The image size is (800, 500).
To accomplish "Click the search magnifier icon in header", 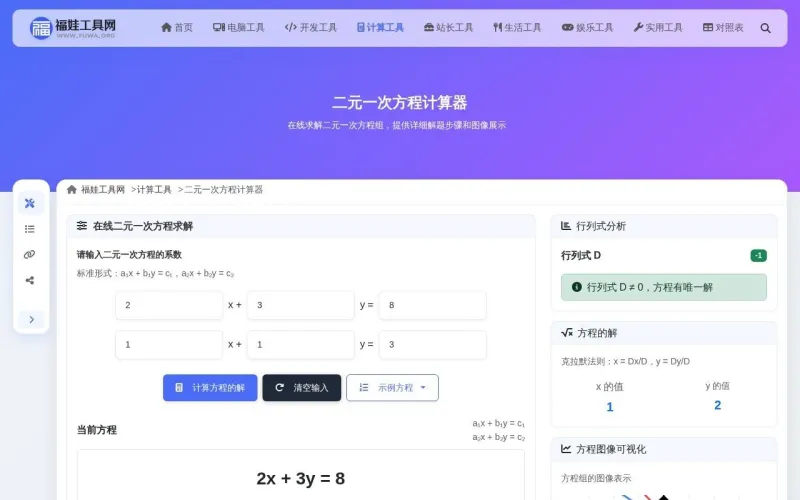I will click(765, 28).
